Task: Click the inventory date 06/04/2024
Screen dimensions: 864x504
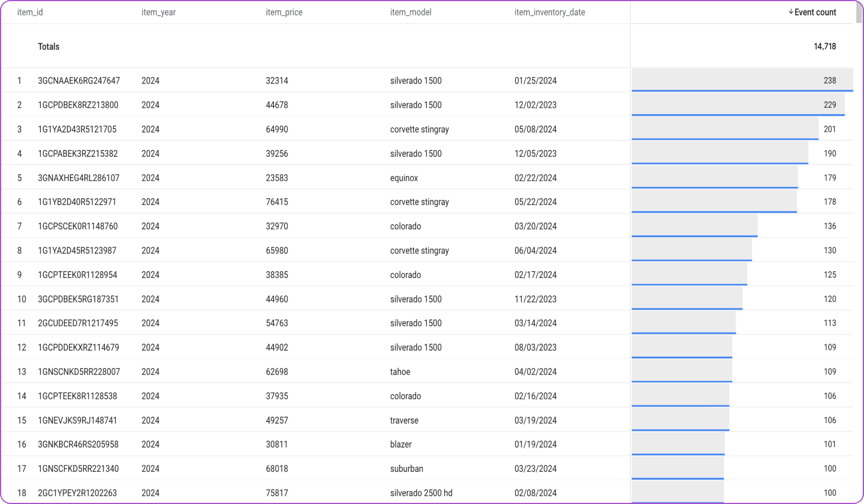Action: (x=536, y=251)
